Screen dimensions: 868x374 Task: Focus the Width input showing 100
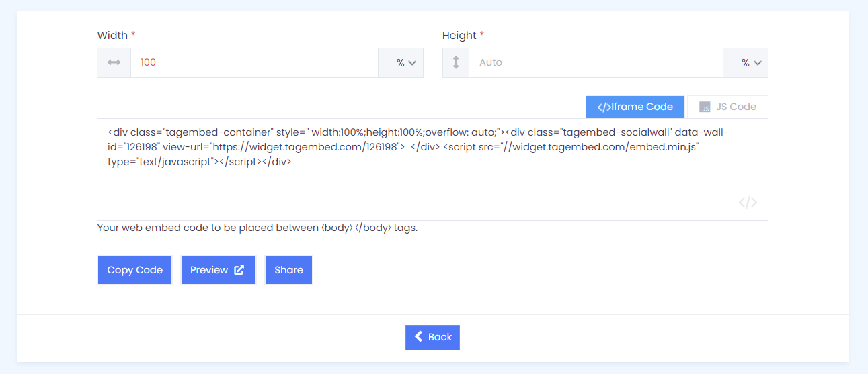(254, 62)
